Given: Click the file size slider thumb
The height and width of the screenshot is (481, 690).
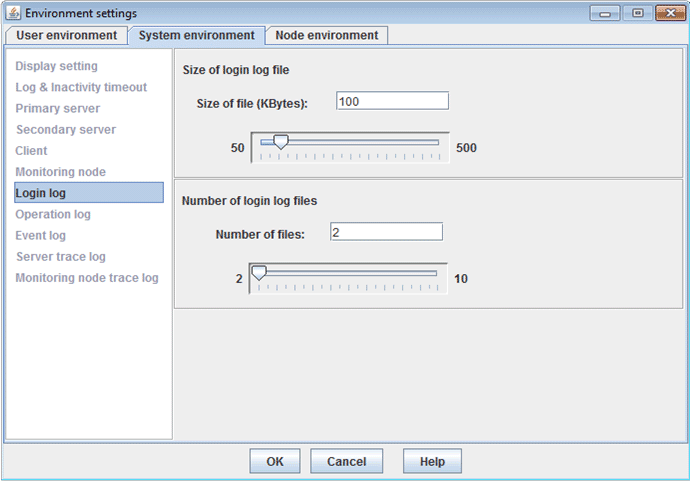Looking at the screenshot, I should (x=281, y=144).
